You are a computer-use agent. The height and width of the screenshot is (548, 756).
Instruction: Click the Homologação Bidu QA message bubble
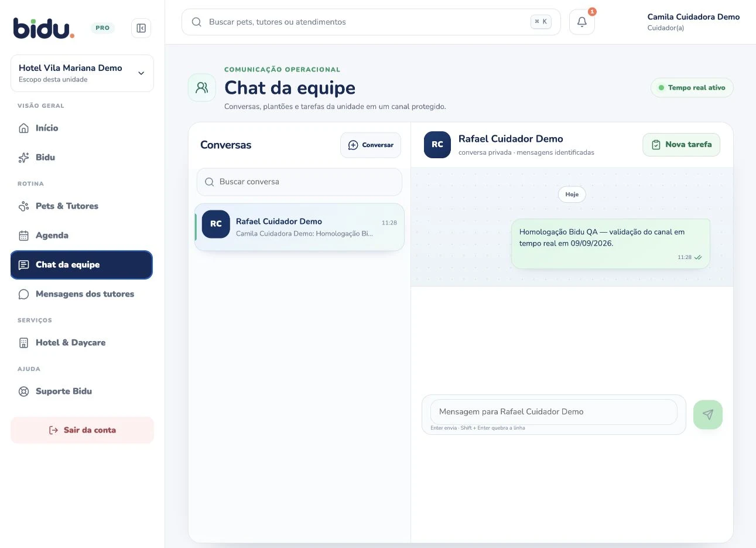(x=611, y=244)
